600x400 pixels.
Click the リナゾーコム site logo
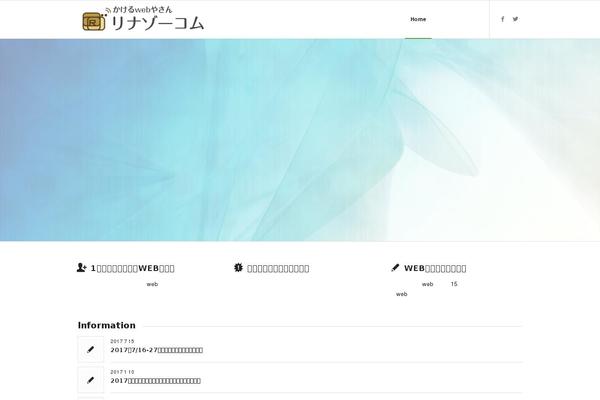(x=143, y=19)
